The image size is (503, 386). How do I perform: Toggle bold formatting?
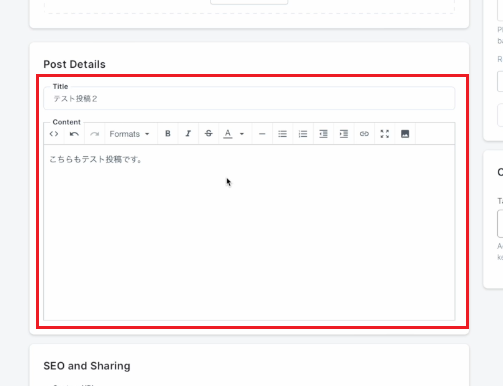168,134
